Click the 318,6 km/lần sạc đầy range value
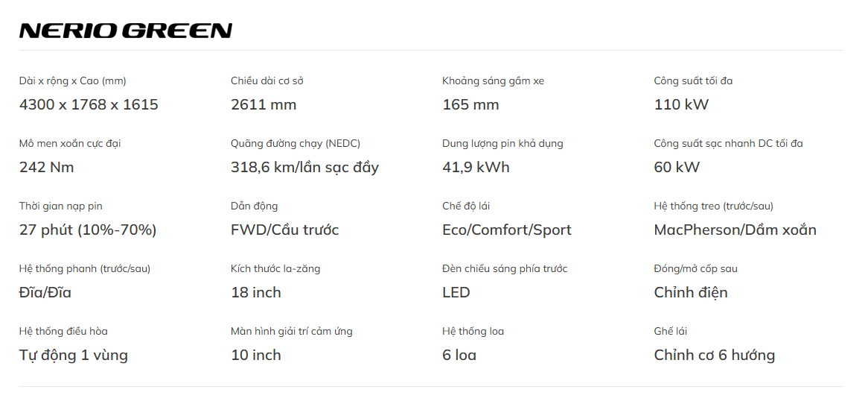Screen dimensions: 868x401 (x=304, y=167)
